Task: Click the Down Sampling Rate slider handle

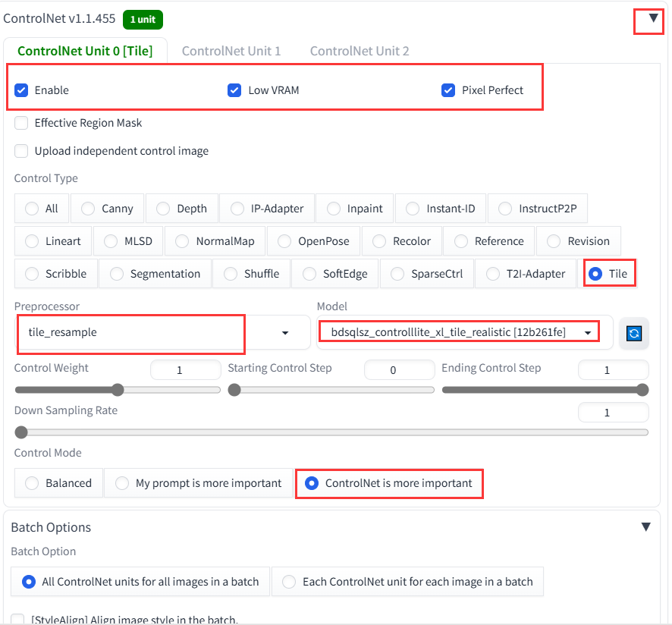Action: tap(21, 432)
